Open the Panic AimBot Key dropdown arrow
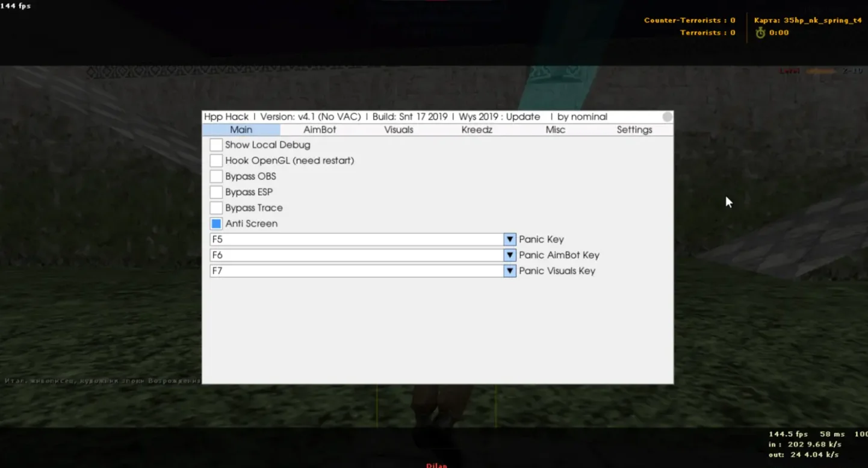Viewport: 868px width, 468px height. [510, 255]
